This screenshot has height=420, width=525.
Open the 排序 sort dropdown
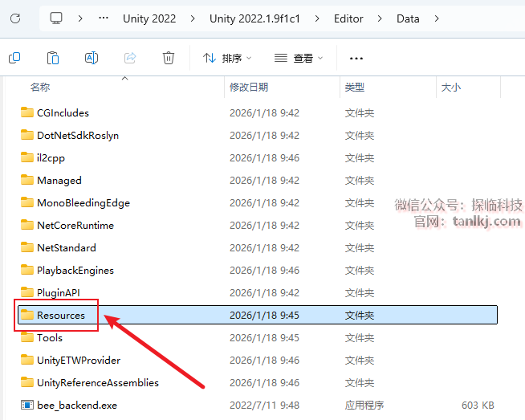tap(227, 59)
